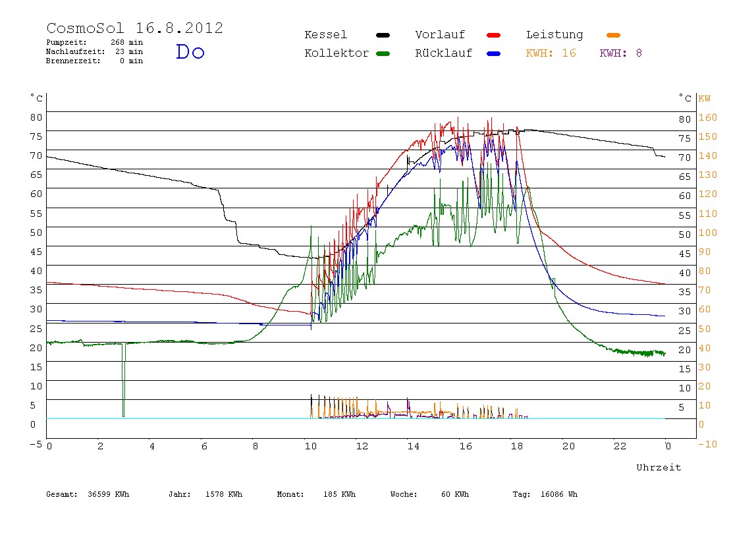
Task: Click the left y-axis value 80
Action: click(36, 117)
